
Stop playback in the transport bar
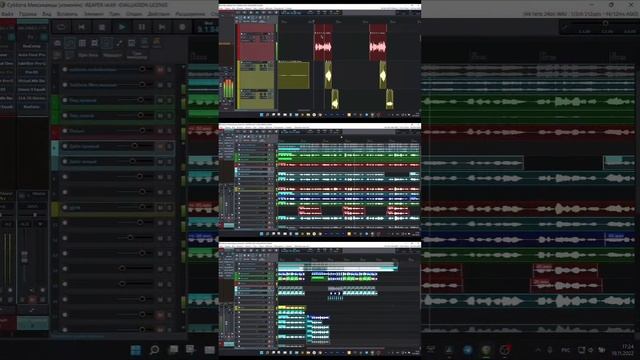pyautogui.click(x=102, y=27)
